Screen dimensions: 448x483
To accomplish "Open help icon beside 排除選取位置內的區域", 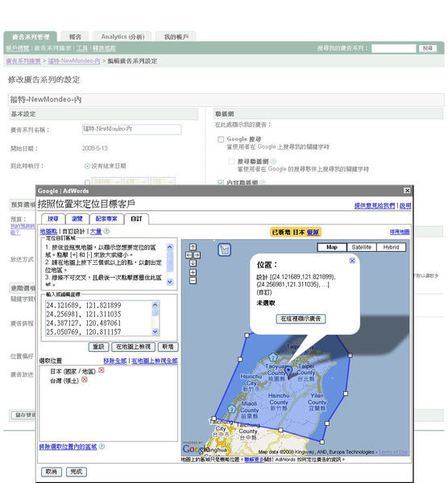I will click(102, 446).
